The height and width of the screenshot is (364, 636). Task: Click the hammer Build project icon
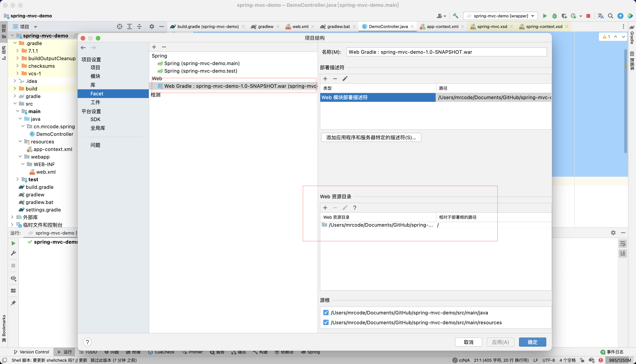click(x=455, y=16)
